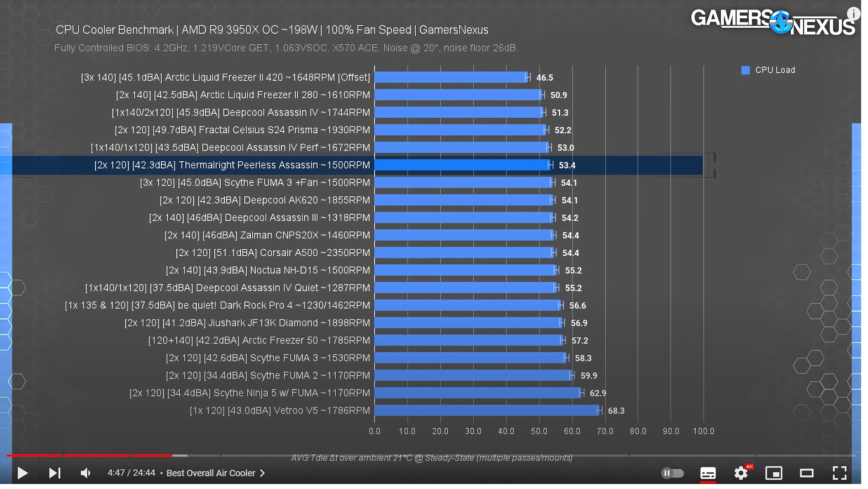Click the 62.9 value for Scythe Ninja 5
The image size is (868, 489).
pyautogui.click(x=598, y=393)
